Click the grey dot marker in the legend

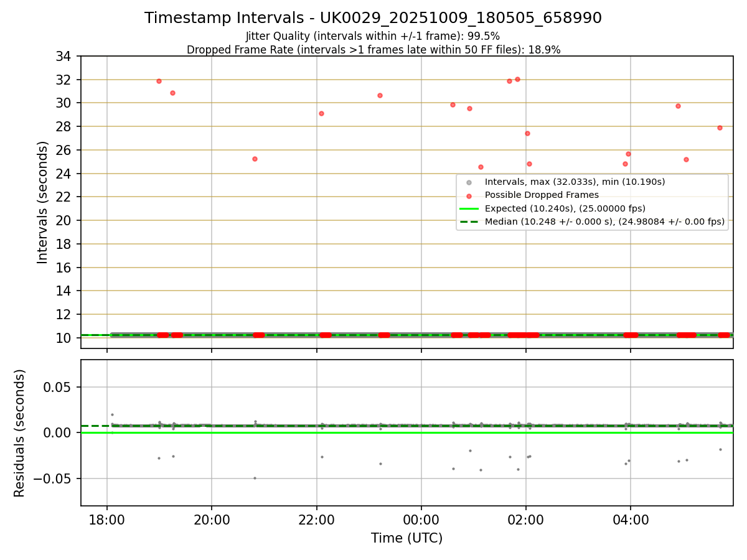[469, 182]
